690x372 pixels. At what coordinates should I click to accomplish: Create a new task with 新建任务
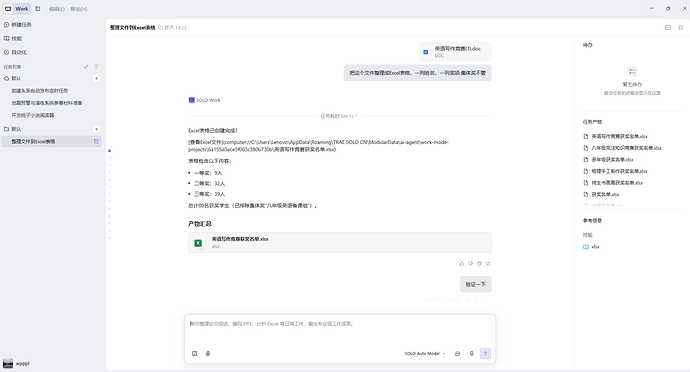[18, 25]
